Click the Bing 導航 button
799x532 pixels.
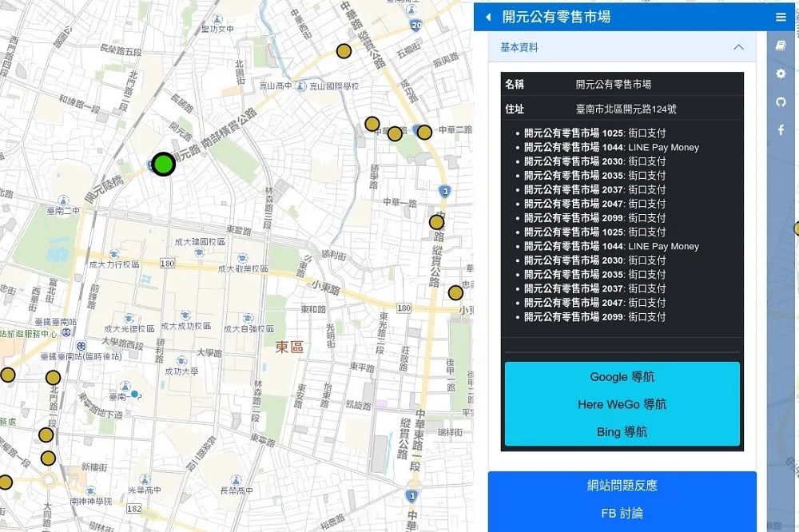coord(622,432)
